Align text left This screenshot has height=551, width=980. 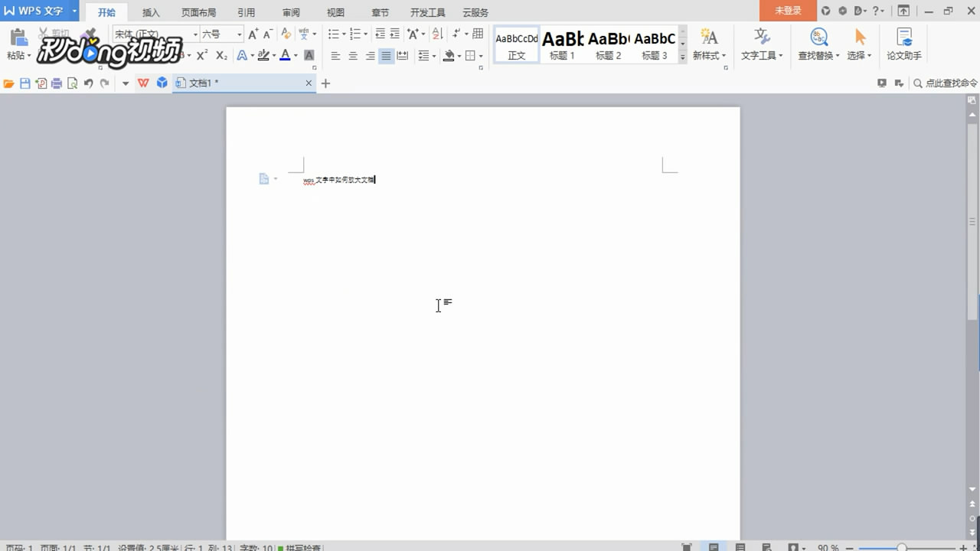(335, 56)
